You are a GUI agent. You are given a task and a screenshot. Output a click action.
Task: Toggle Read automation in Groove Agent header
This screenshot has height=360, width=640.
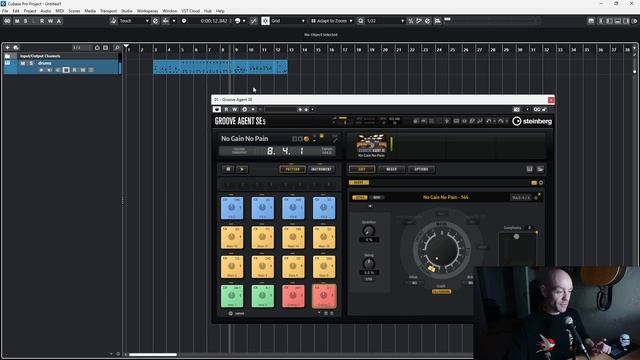pyautogui.click(x=227, y=109)
